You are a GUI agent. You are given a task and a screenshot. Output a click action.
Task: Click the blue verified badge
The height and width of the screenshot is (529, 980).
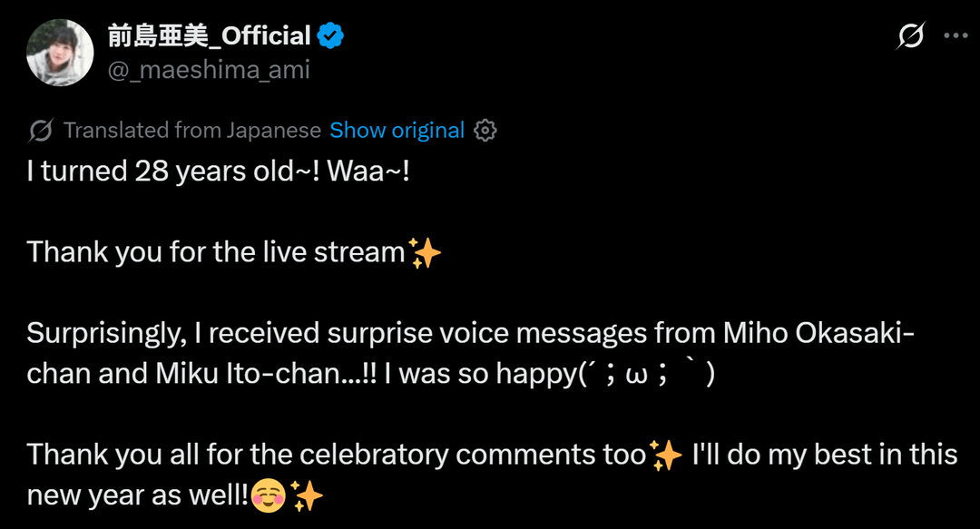pos(329,35)
